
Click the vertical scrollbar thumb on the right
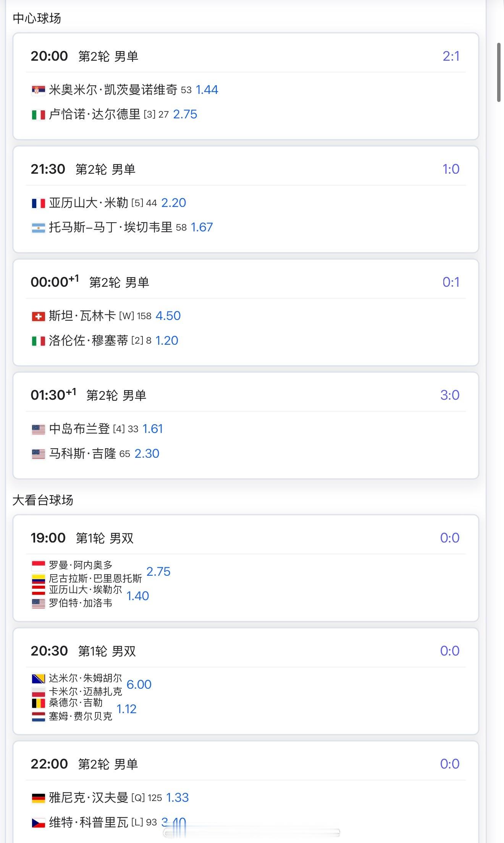pos(499,73)
